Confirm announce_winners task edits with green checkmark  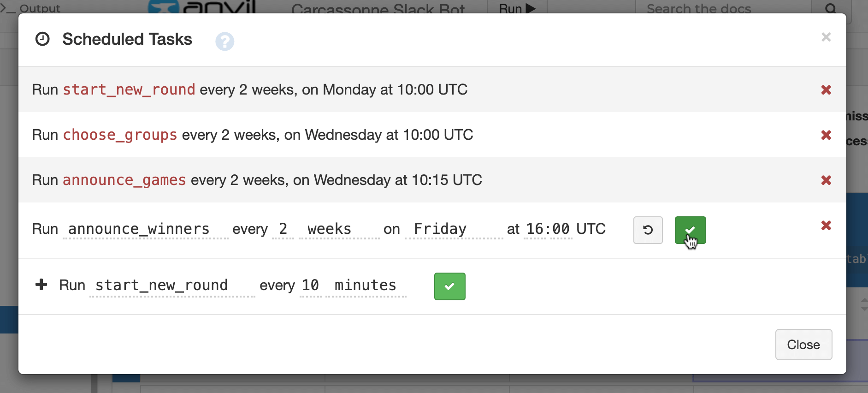(690, 230)
